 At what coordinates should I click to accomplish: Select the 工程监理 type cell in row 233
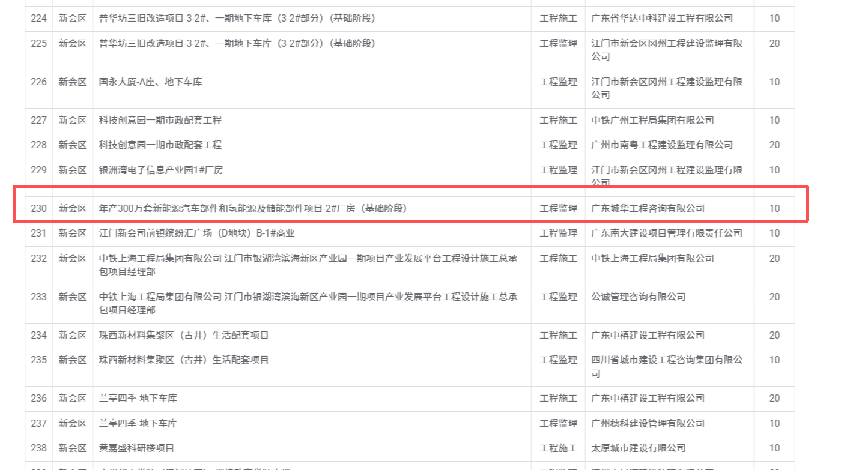click(x=558, y=297)
